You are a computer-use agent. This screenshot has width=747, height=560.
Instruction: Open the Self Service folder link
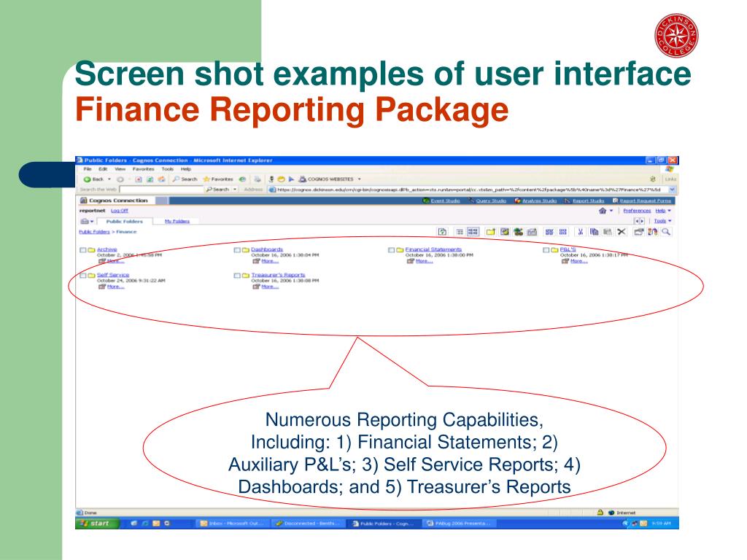click(113, 275)
